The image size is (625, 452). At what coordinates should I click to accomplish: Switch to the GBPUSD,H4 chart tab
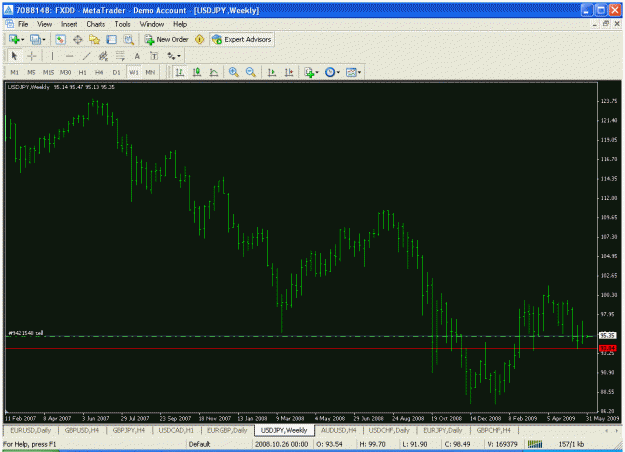[82, 430]
